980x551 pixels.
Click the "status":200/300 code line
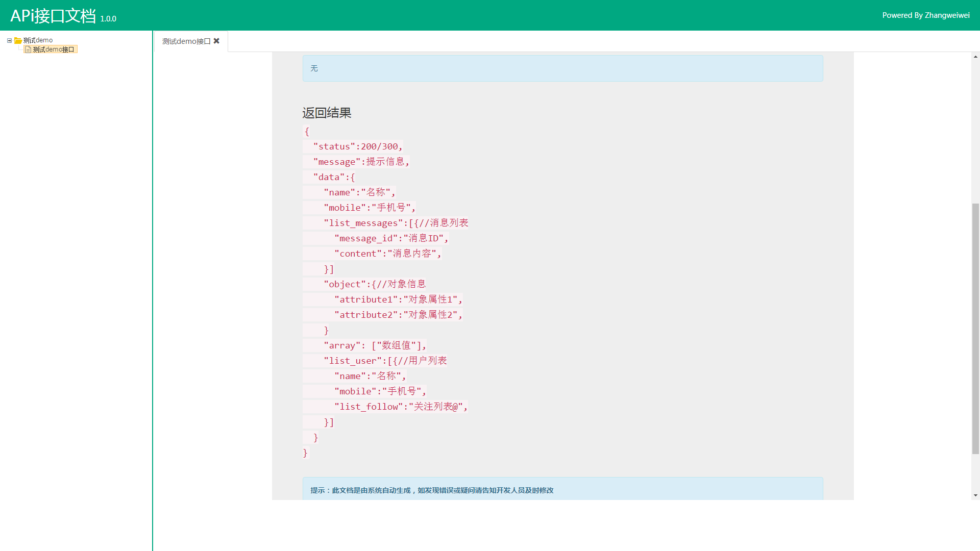point(357,146)
